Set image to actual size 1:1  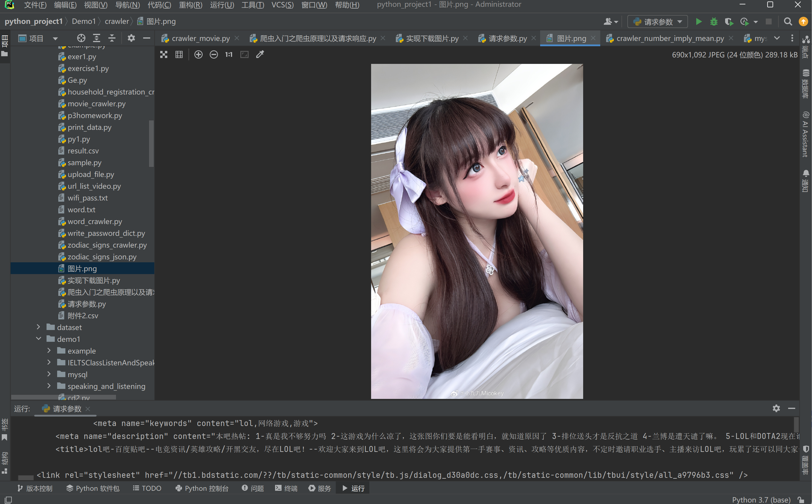tap(229, 54)
